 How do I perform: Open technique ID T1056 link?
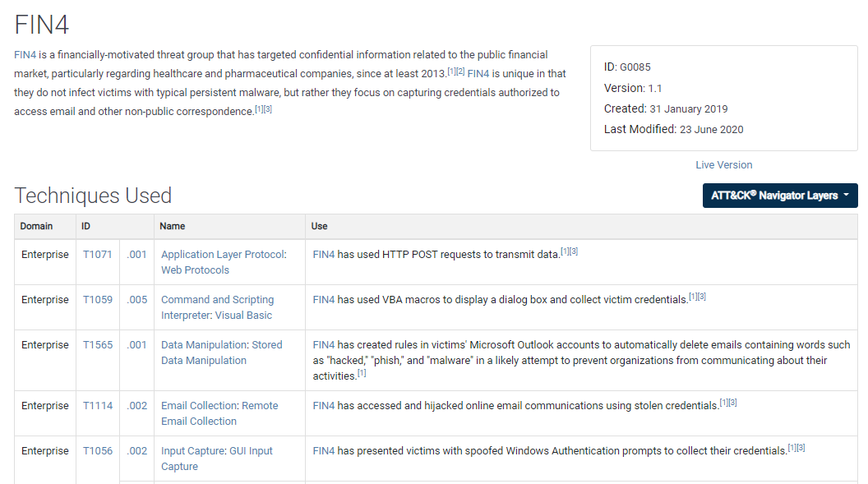[98, 451]
